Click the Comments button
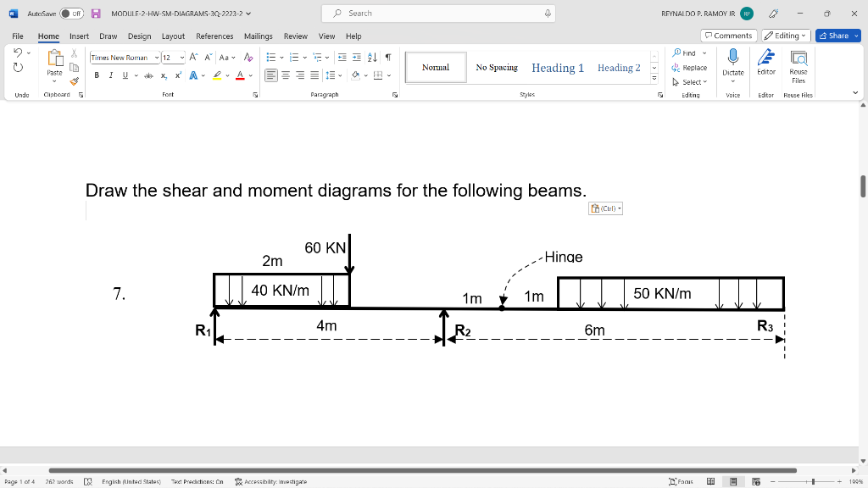The image size is (868, 488). [x=728, y=36]
